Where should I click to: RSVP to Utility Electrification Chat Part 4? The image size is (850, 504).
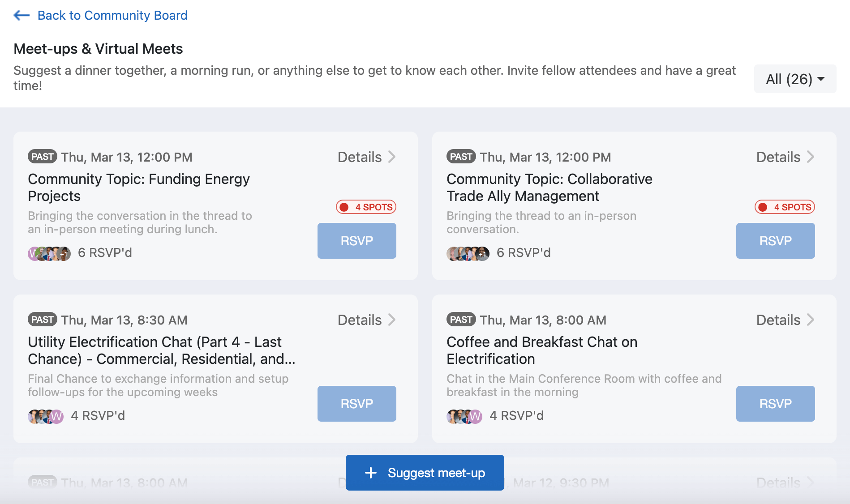click(356, 404)
